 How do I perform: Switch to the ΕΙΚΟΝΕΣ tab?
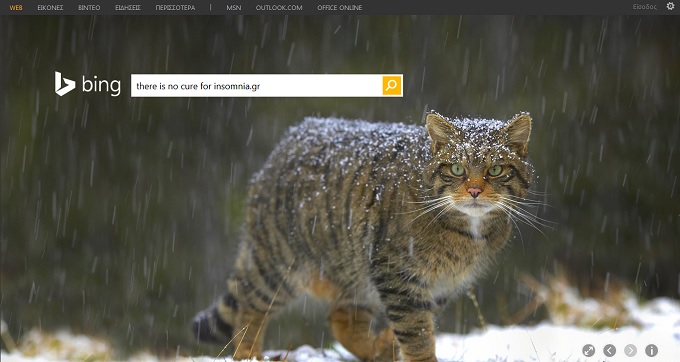(x=50, y=7)
